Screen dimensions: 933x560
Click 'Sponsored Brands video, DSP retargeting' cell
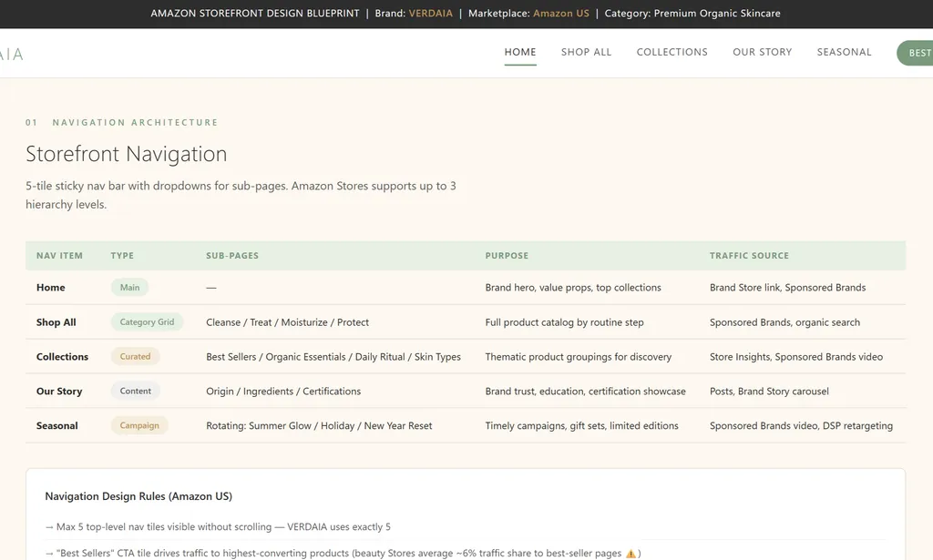click(801, 425)
